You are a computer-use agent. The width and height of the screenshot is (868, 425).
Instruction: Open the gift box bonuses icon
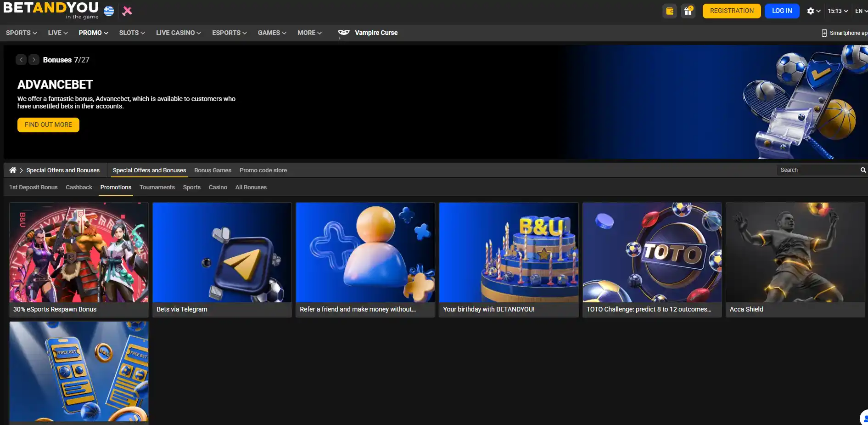[688, 11]
